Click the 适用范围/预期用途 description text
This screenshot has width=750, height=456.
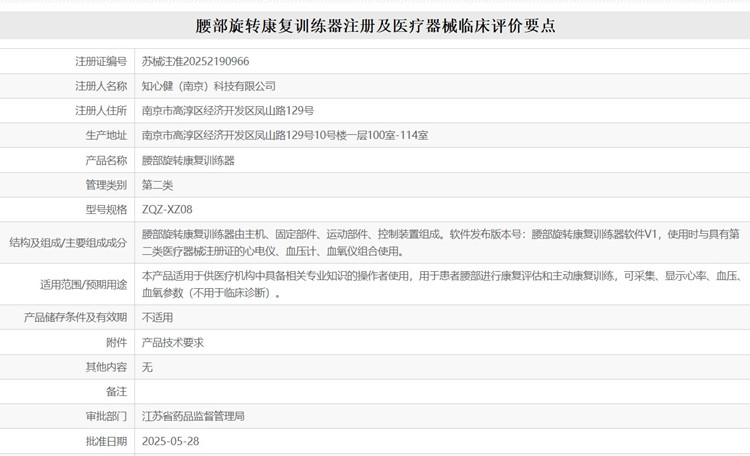pos(440,284)
